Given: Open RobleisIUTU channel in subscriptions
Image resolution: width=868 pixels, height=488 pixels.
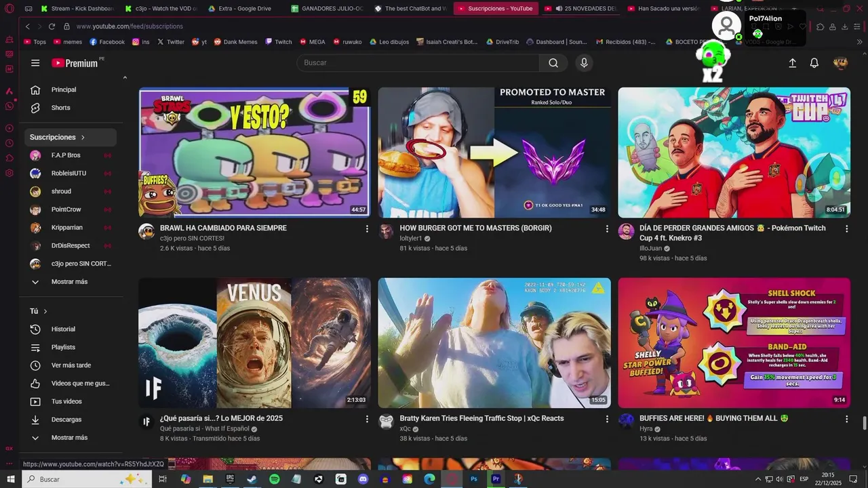Looking at the screenshot, I should pyautogui.click(x=68, y=174).
